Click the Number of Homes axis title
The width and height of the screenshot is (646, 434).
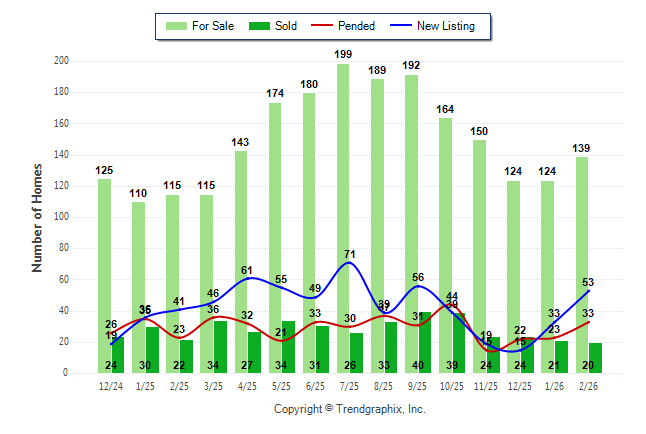pyautogui.click(x=37, y=219)
